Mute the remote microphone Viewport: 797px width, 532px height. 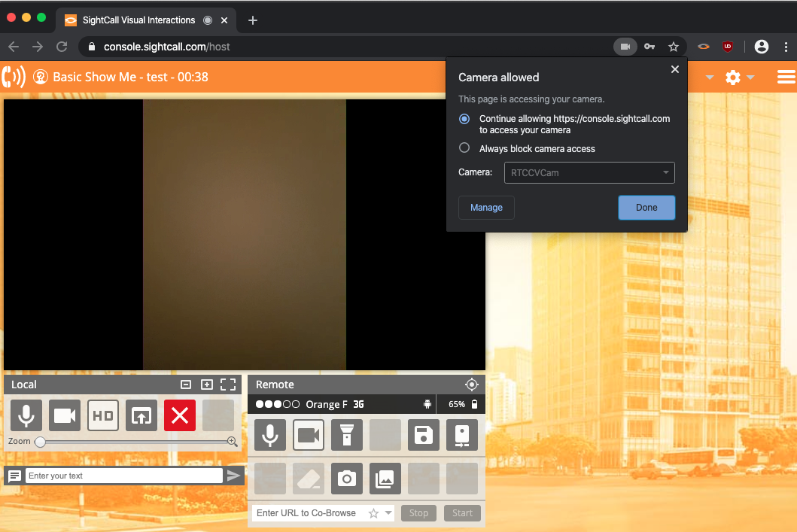[270, 435]
